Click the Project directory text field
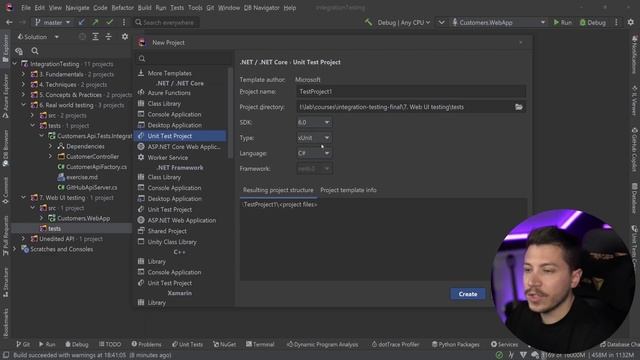Viewport: 640px width, 360px height. [404, 107]
